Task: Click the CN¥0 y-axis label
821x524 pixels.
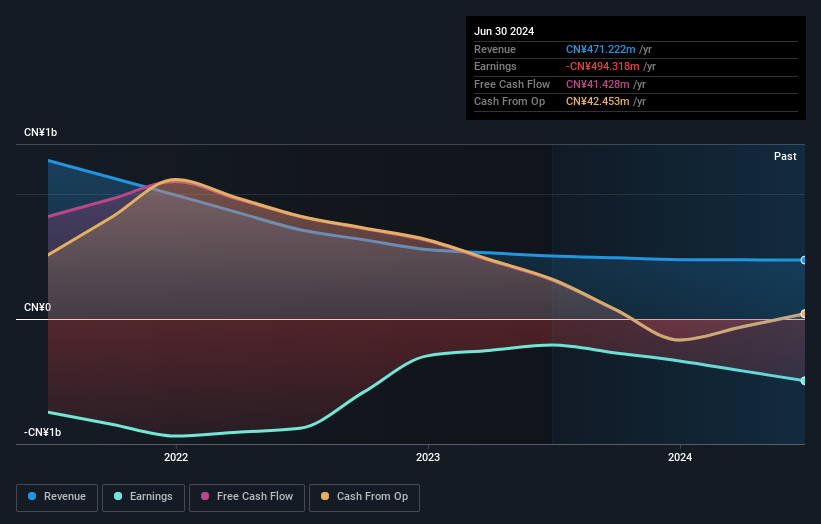Action: (38, 307)
